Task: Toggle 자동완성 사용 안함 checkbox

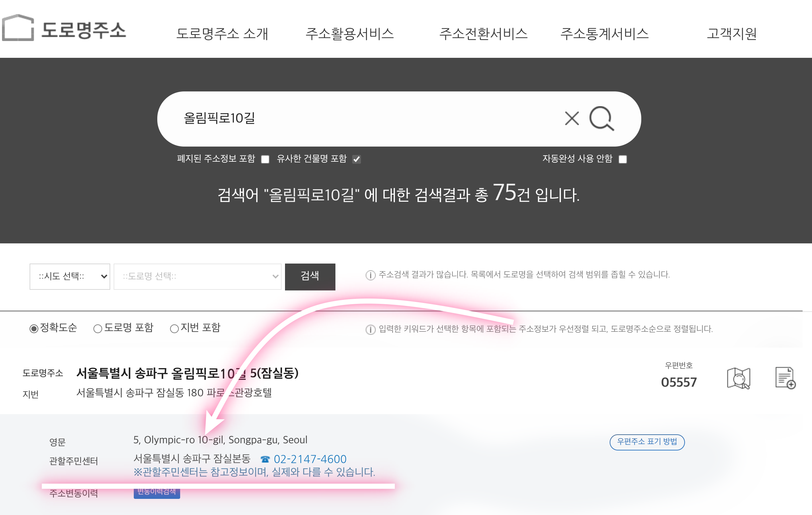Action: click(x=622, y=159)
